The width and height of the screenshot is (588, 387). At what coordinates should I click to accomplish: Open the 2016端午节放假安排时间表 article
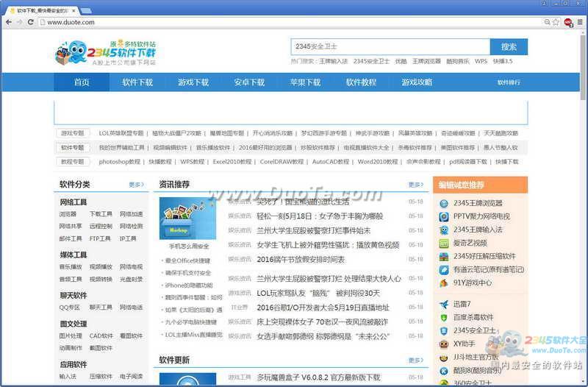click(300, 260)
